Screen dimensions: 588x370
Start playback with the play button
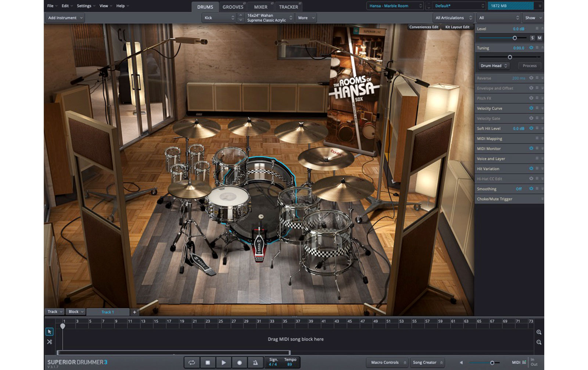[x=223, y=362]
